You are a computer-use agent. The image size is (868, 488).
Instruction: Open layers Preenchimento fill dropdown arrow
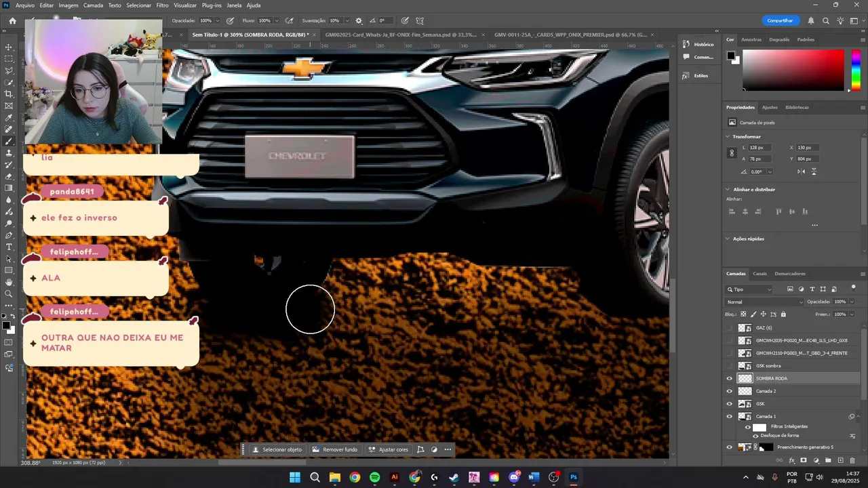[x=852, y=314]
